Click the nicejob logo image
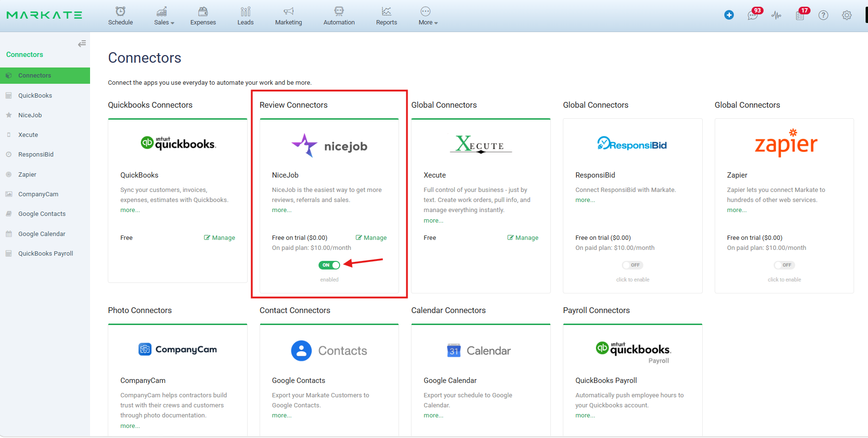Image resolution: width=868 pixels, height=438 pixels. [x=329, y=146]
